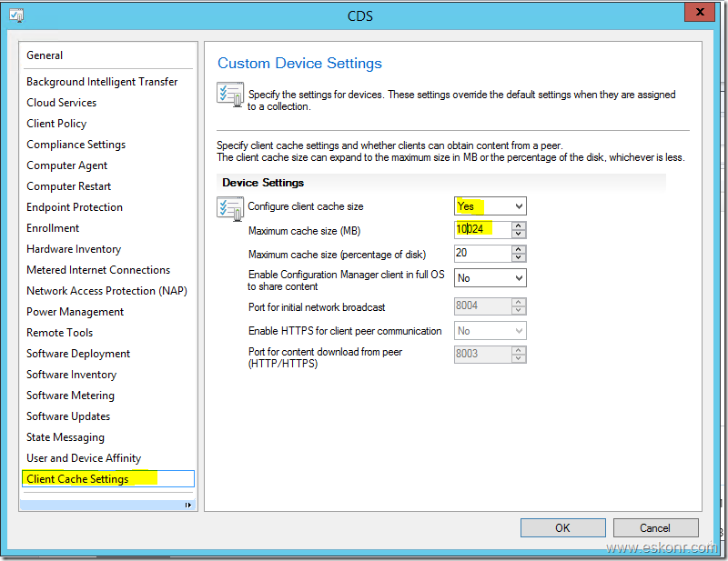Select Hardware Inventory in the settings list
Image resolution: width=728 pixels, height=561 pixels.
(x=74, y=249)
